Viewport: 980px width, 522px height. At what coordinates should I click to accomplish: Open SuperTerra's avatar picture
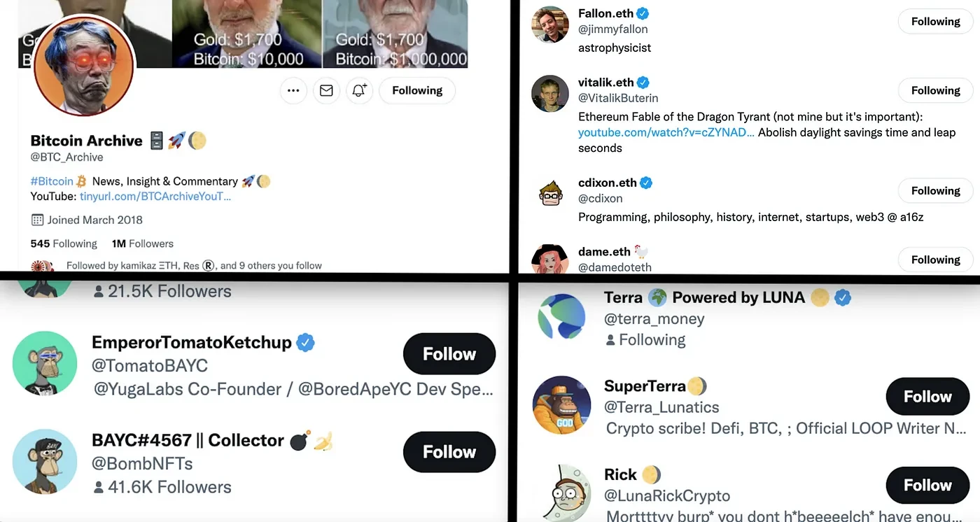pos(561,405)
